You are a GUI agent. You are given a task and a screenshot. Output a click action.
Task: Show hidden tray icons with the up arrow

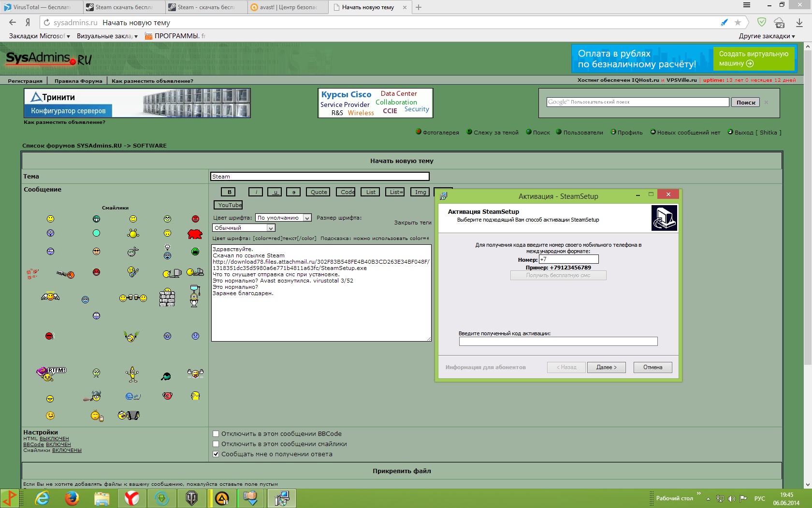tap(708, 498)
